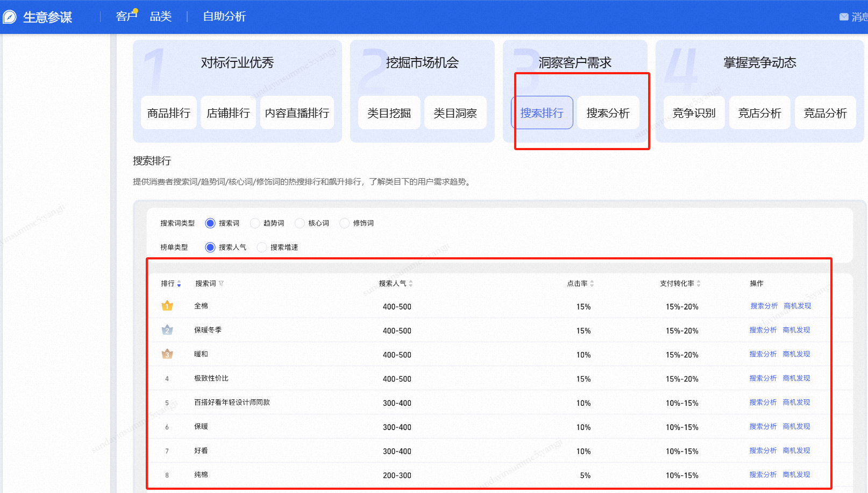The image size is (868, 493).
Task: Sort by 支付转化率 column arrows
Action: [699, 284]
